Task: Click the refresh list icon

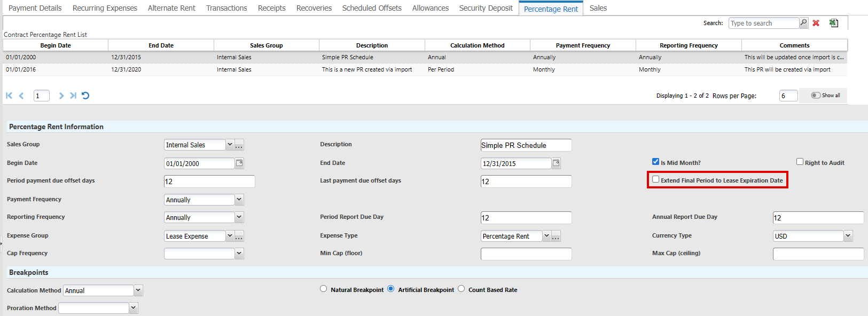Action: [85, 96]
